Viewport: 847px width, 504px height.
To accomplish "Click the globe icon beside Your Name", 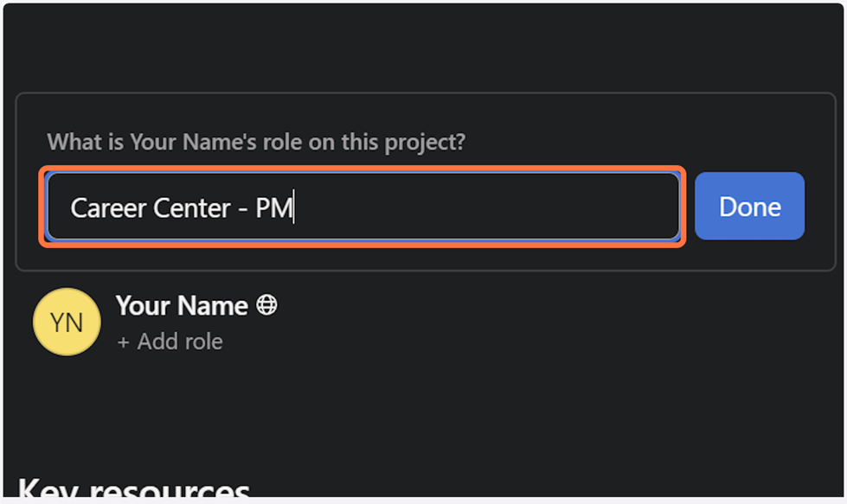I will click(x=266, y=305).
